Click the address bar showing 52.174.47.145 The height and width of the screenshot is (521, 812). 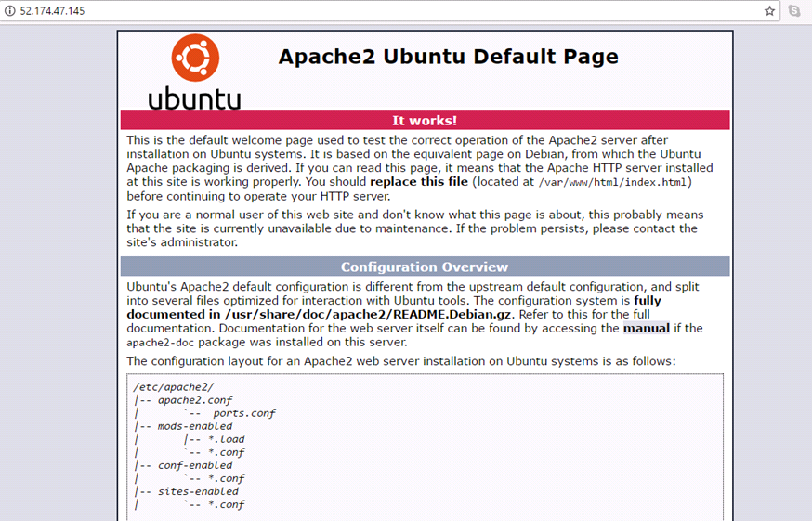click(388, 10)
